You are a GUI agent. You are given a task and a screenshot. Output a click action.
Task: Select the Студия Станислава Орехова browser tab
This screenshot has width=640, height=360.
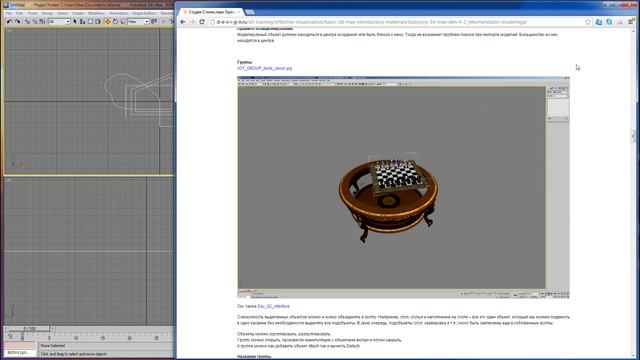click(x=211, y=12)
